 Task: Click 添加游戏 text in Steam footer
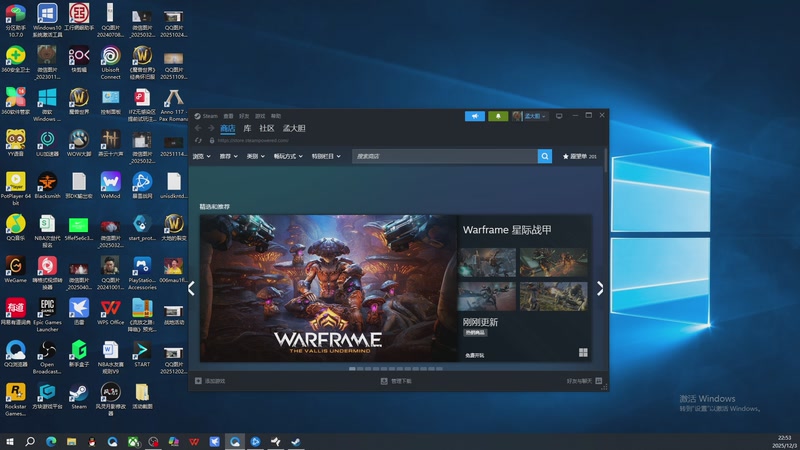coord(215,381)
